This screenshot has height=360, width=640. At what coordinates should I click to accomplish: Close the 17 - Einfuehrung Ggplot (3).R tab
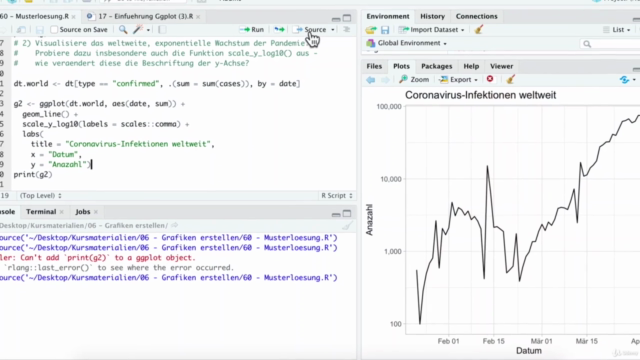click(198, 17)
